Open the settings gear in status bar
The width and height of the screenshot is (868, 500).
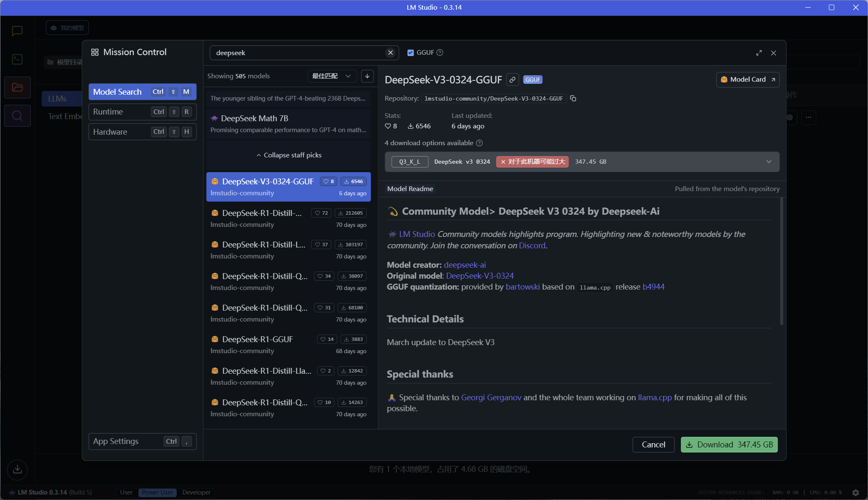[x=855, y=492]
